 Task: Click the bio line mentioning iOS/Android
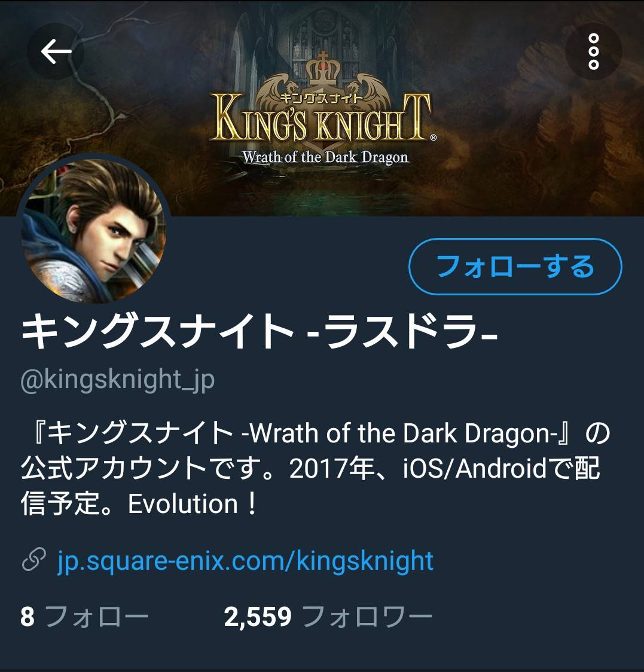tap(310, 468)
